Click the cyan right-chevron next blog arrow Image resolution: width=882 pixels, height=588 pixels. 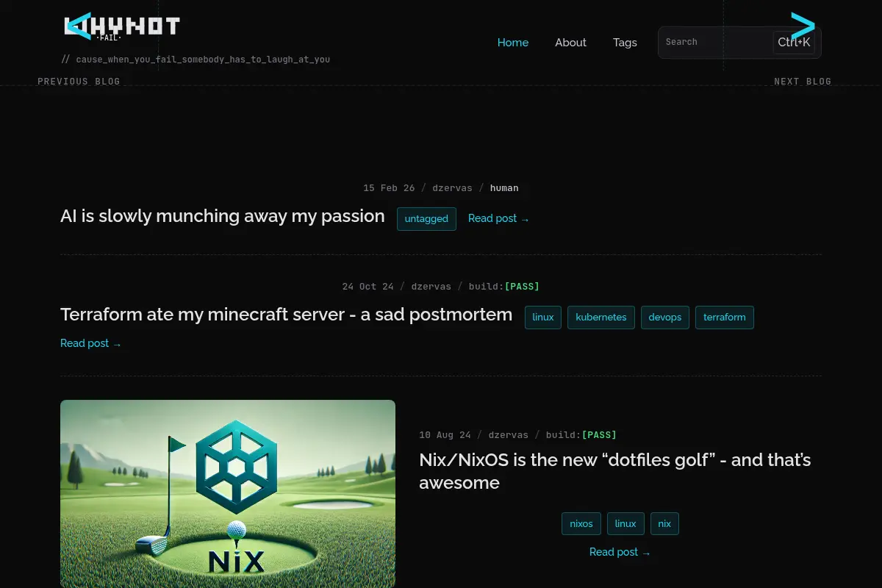click(x=803, y=26)
